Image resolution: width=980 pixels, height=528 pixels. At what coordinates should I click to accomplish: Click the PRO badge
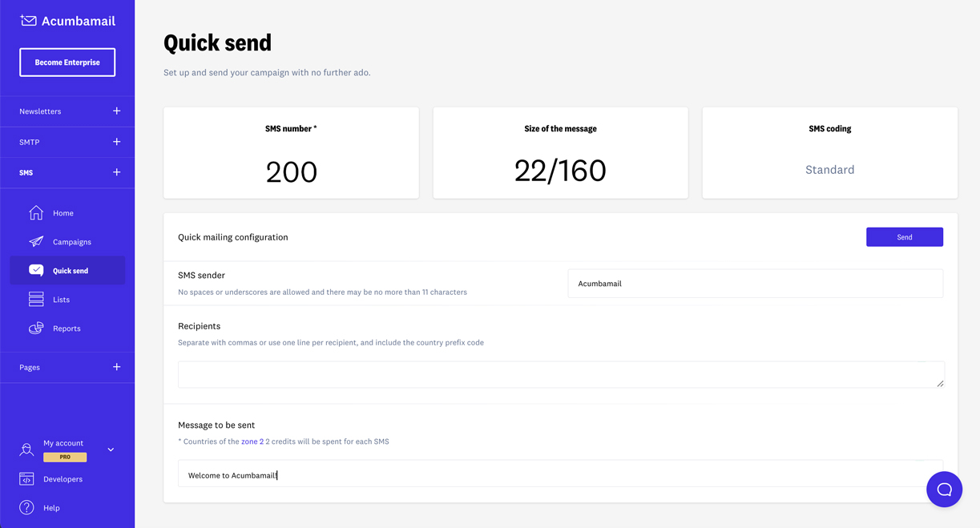pyautogui.click(x=65, y=457)
